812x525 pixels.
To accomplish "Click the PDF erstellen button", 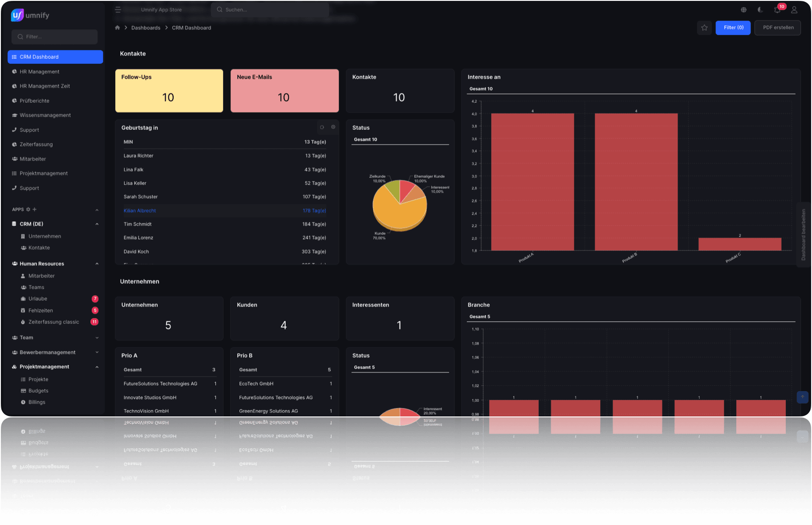I will click(x=778, y=28).
